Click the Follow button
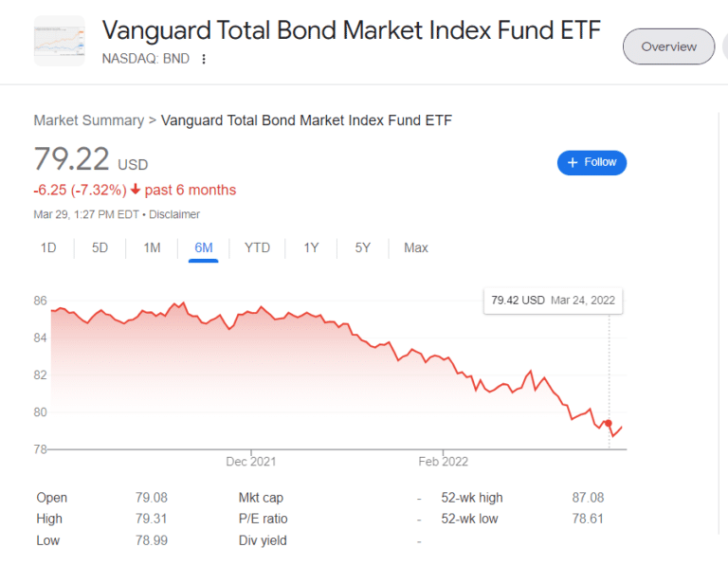Image resolution: width=728 pixels, height=566 pixels. pos(591,162)
